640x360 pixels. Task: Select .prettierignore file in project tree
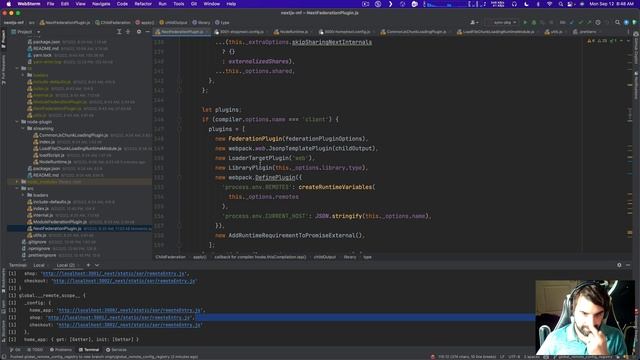(42, 255)
